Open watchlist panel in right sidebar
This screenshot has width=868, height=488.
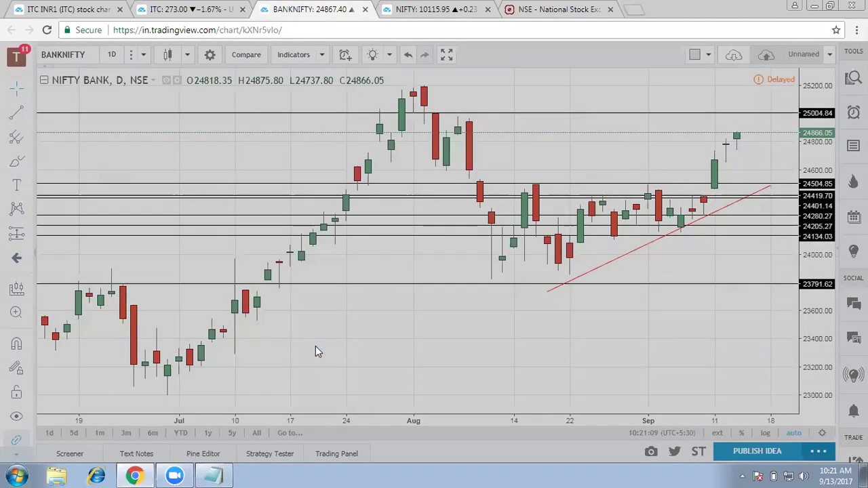tap(854, 146)
